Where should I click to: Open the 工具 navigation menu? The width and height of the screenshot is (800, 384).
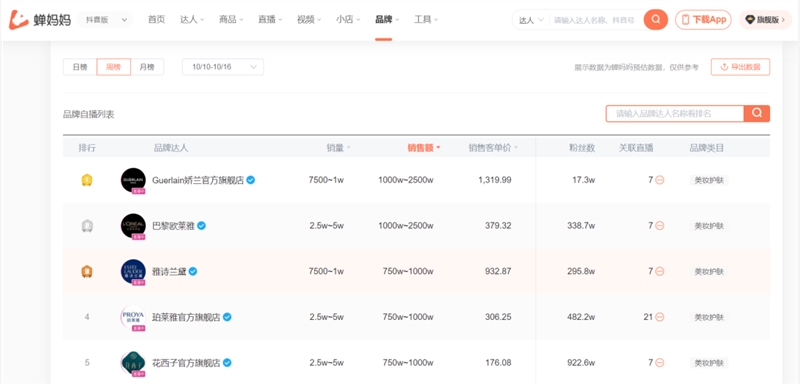[426, 20]
